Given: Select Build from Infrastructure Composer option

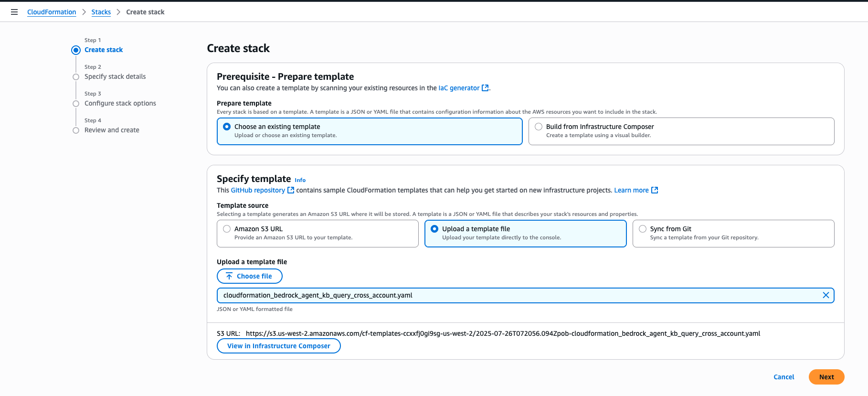Looking at the screenshot, I should (539, 127).
